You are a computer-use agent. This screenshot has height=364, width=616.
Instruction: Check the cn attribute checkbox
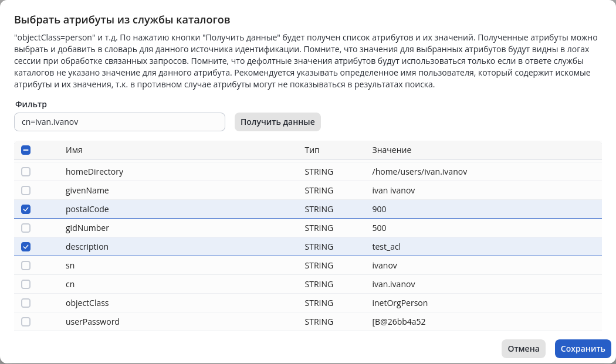[x=26, y=284]
